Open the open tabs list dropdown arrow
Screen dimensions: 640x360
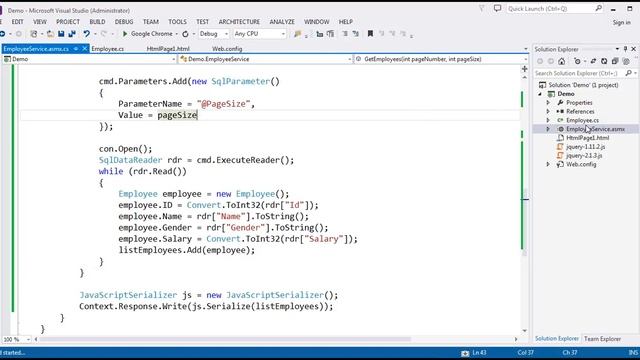click(525, 49)
